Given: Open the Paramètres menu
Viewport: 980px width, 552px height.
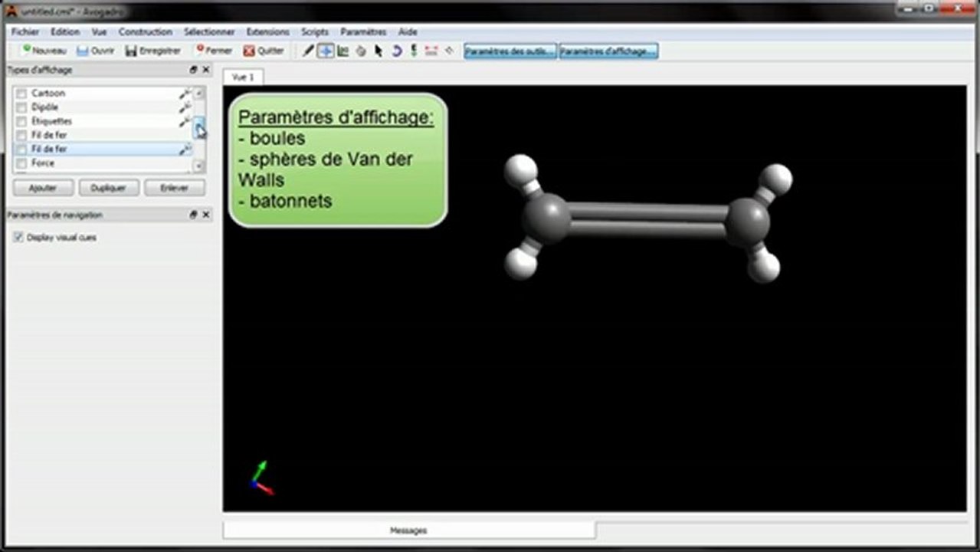Looking at the screenshot, I should click(363, 32).
